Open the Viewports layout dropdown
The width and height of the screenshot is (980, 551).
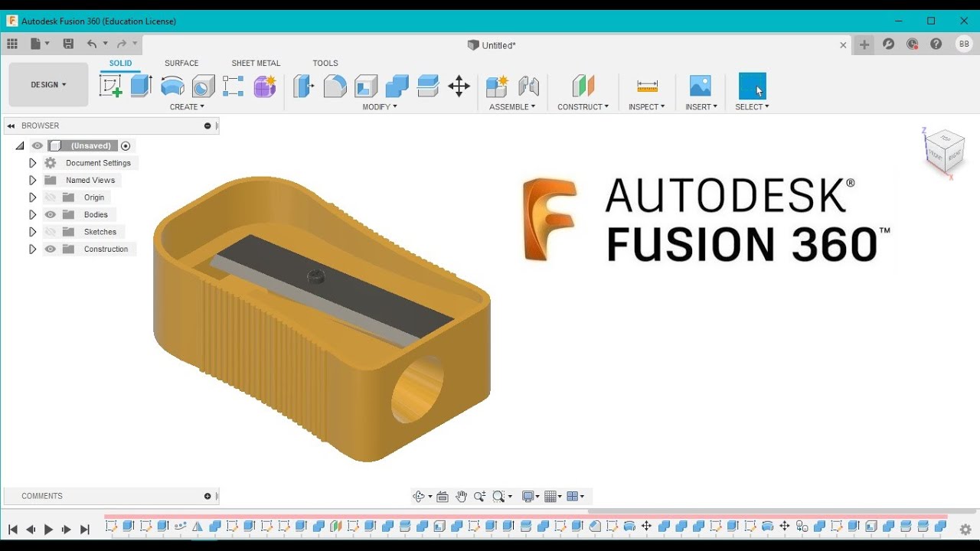[576, 497]
